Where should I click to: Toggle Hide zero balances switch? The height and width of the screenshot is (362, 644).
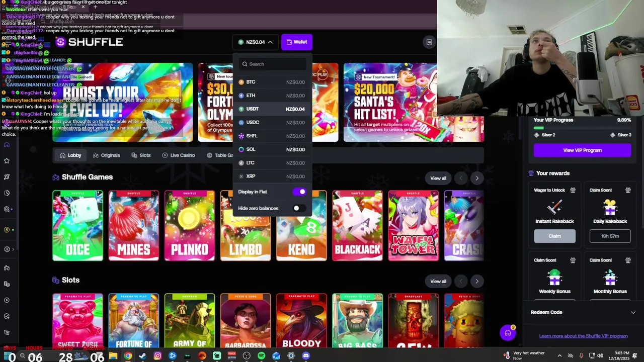(x=299, y=208)
